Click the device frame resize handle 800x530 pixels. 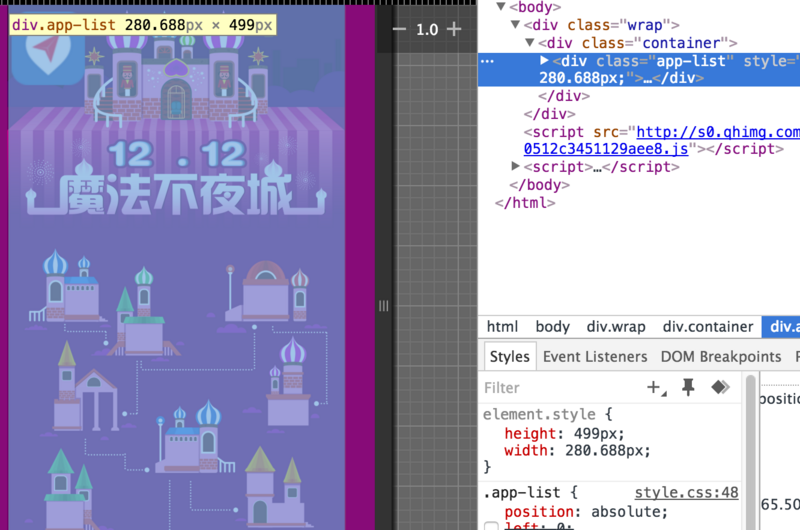(384, 306)
